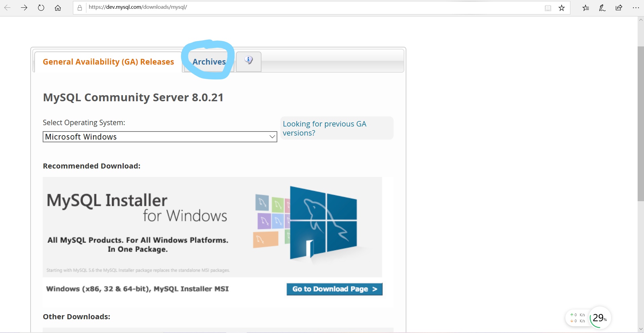Viewport: 644px width, 333px height.
Task: Open the browser settings ellipsis menu
Action: [x=636, y=8]
